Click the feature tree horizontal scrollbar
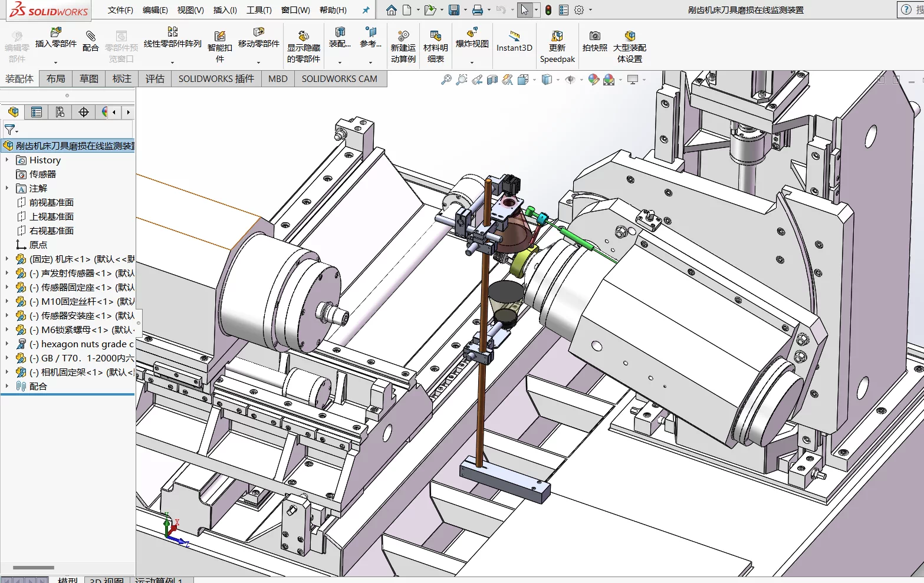The image size is (924, 583). pyautogui.click(x=34, y=568)
